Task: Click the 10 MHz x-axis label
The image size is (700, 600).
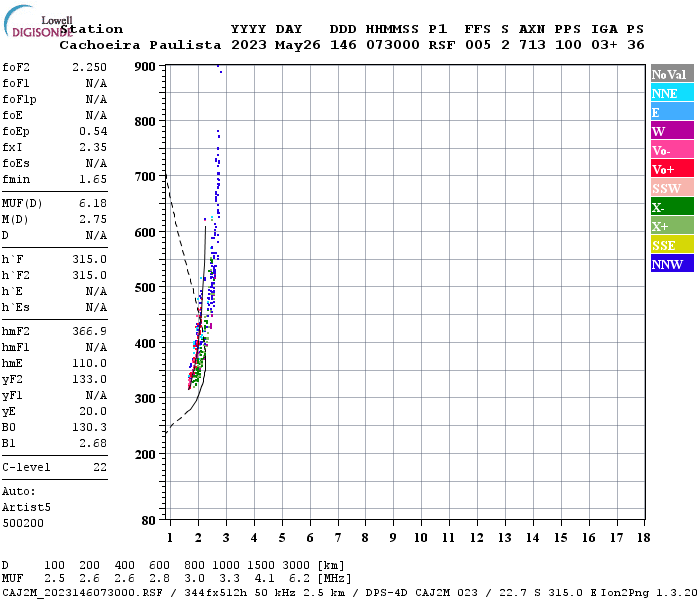Action: (x=421, y=538)
